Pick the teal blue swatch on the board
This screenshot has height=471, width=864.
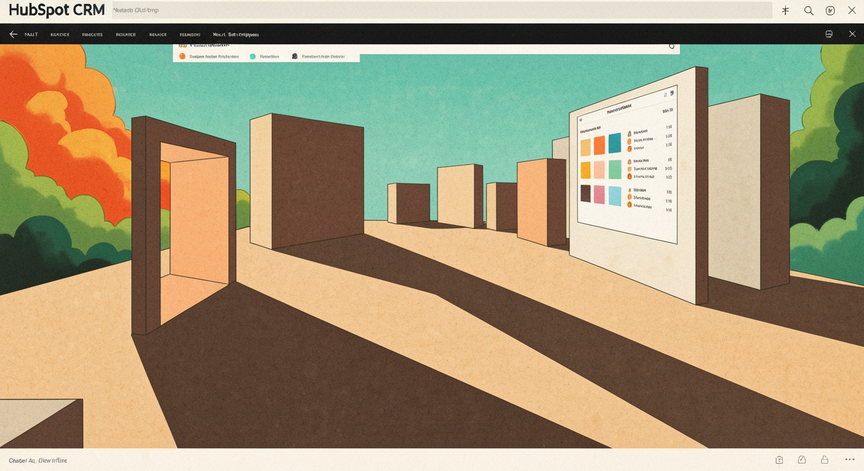614,143
